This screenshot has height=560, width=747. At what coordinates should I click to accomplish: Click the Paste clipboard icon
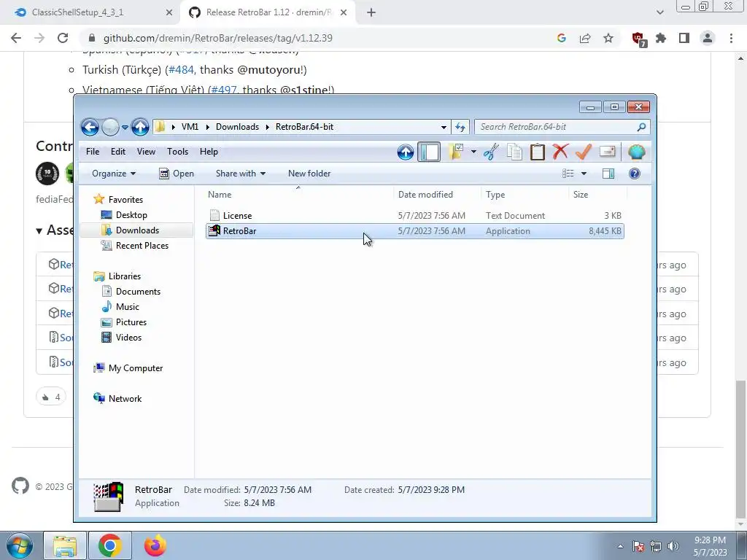pyautogui.click(x=538, y=152)
